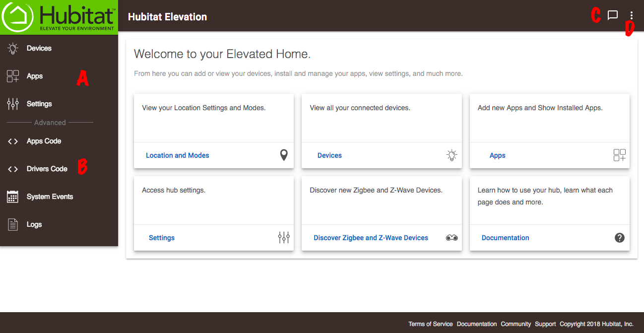644x333 pixels.
Task: Open System Events in sidebar
Action: click(50, 197)
